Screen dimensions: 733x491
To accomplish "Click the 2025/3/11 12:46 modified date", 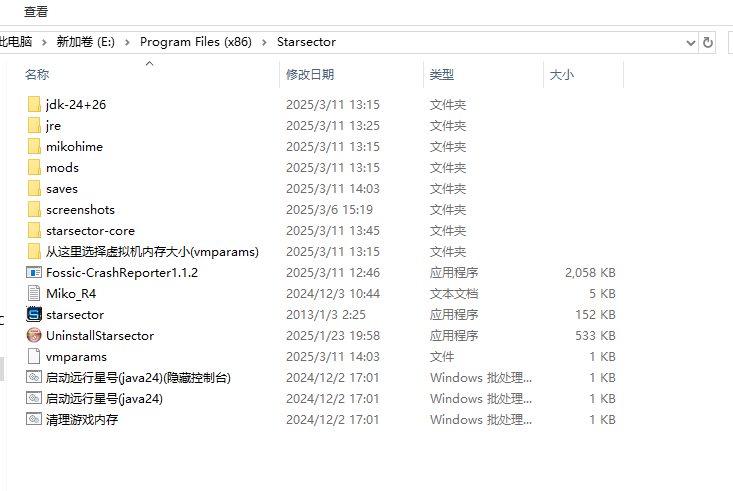I will 333,272.
